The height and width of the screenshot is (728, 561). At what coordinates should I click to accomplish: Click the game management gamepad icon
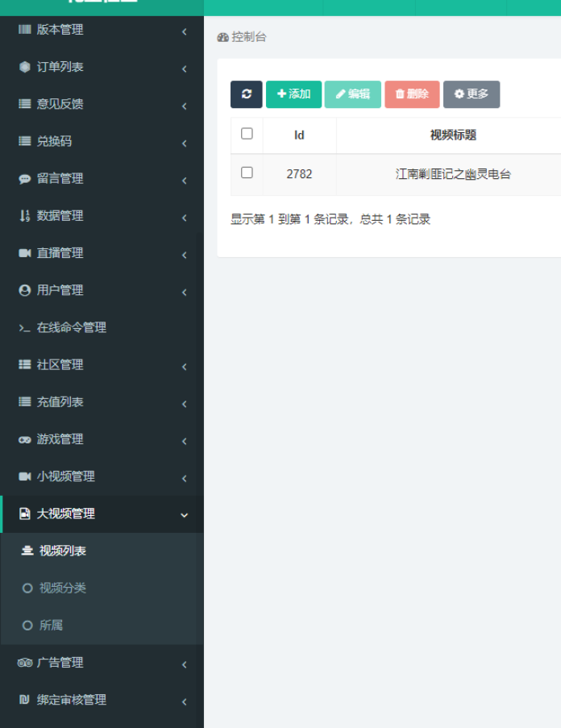click(x=24, y=439)
